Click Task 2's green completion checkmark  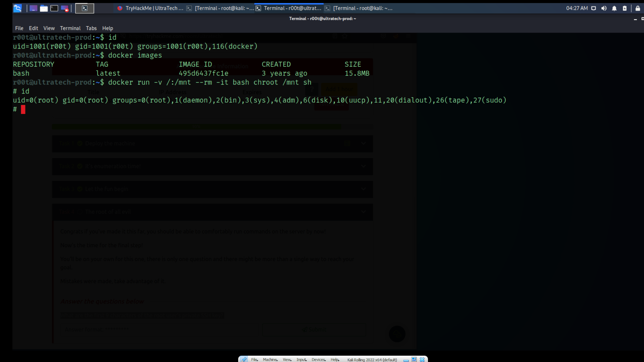point(79,166)
